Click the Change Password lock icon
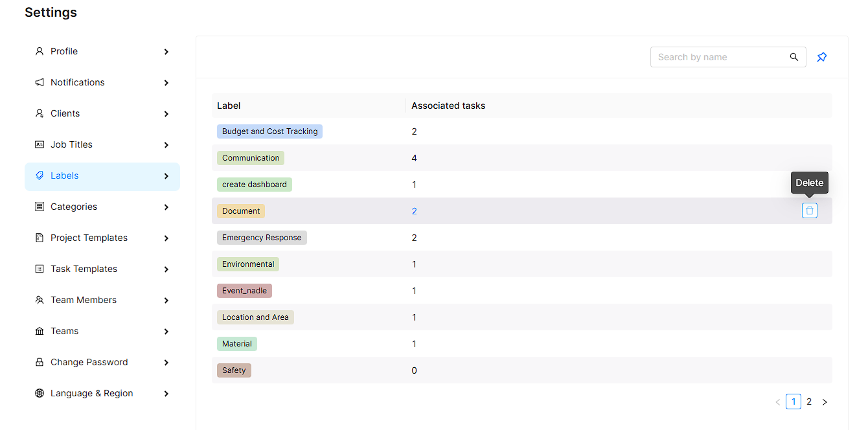Image resolution: width=868 pixels, height=430 pixels. [40, 362]
